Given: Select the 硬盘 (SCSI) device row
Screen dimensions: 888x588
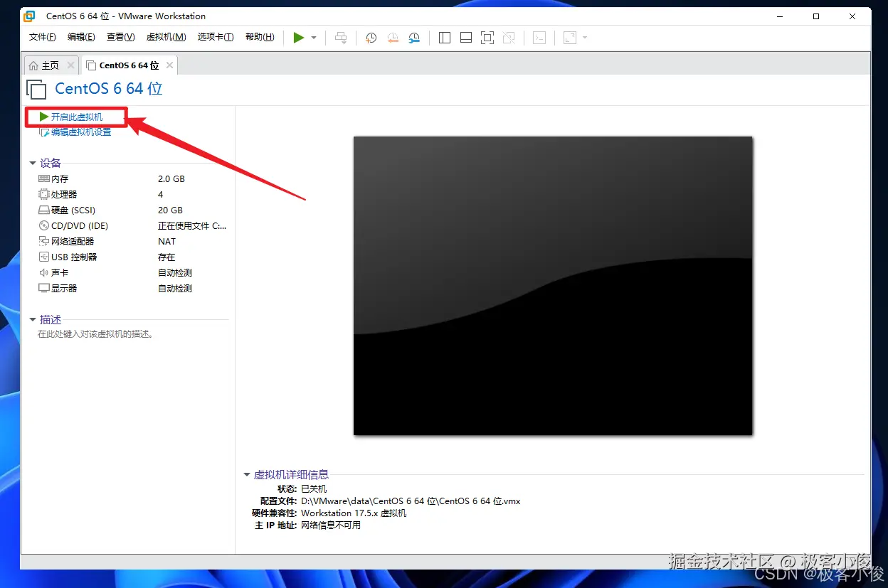Looking at the screenshot, I should coord(133,210).
